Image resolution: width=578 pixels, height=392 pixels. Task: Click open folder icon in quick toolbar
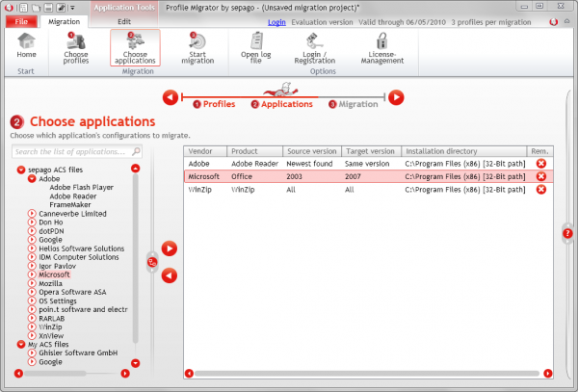pos(36,8)
